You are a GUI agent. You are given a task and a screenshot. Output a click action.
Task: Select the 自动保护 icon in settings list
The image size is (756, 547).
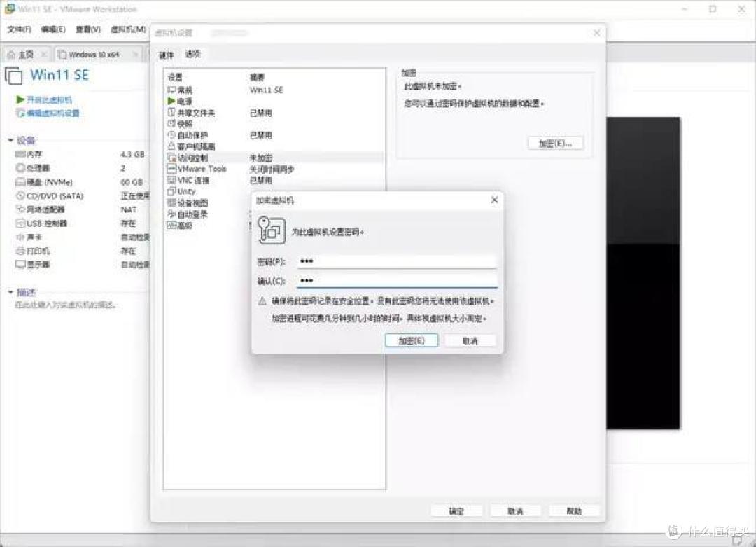click(171, 135)
